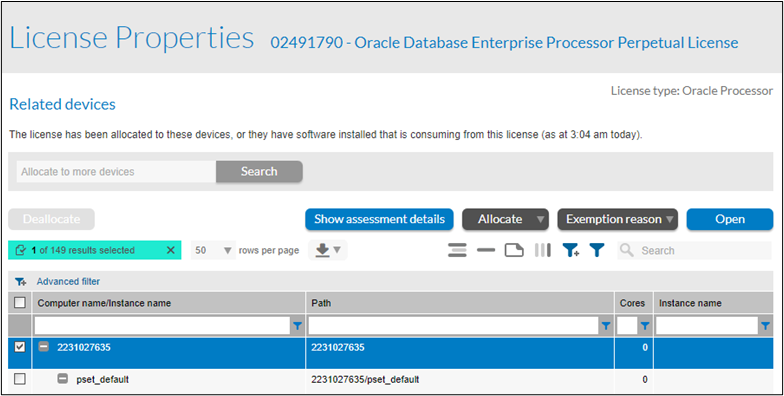This screenshot has height=396, width=784.
Task: Click the Cores column filter funnel
Action: (x=645, y=326)
